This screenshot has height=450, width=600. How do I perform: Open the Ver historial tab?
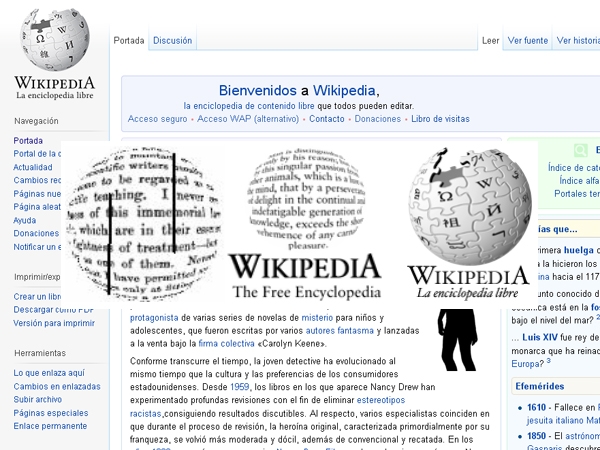[578, 41]
